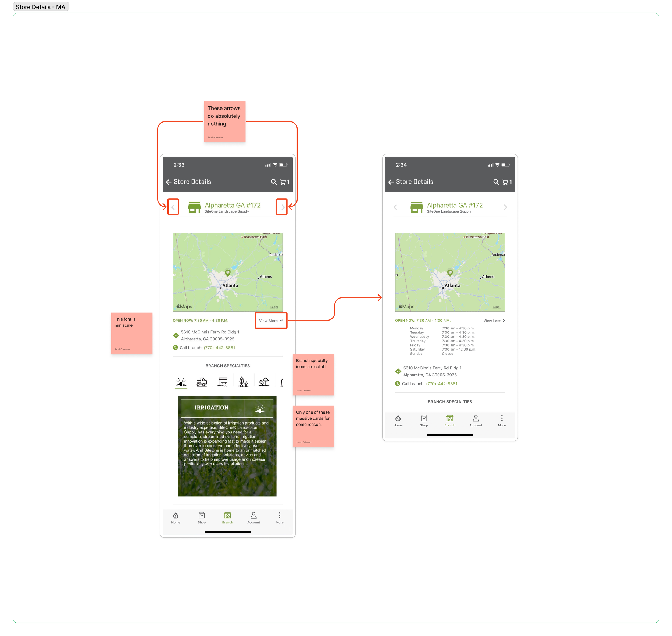Click 5610 McGinnis Ferry Rd address, left phone
Image resolution: width=672 pixels, height=636 pixels.
[x=210, y=335]
